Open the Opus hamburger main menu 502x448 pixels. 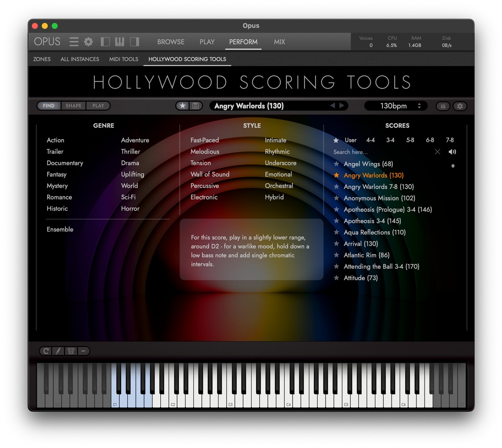[74, 42]
